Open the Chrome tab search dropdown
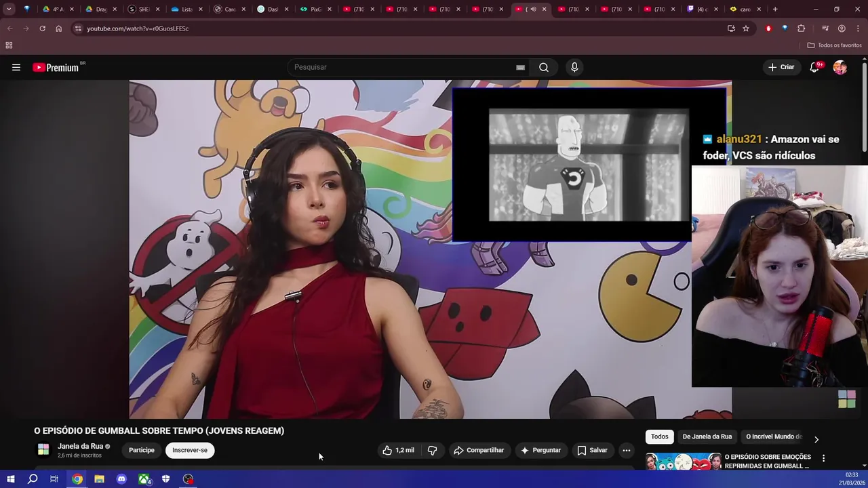 [x=9, y=9]
